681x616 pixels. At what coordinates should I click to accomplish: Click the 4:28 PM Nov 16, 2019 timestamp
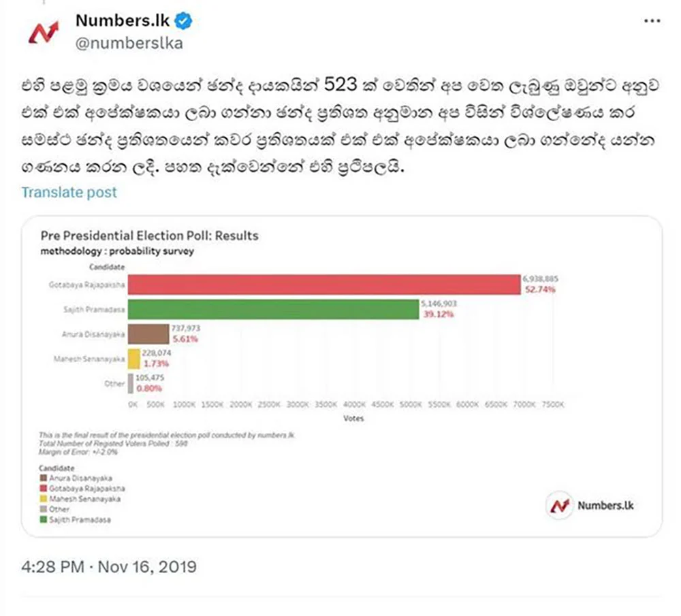(x=108, y=566)
